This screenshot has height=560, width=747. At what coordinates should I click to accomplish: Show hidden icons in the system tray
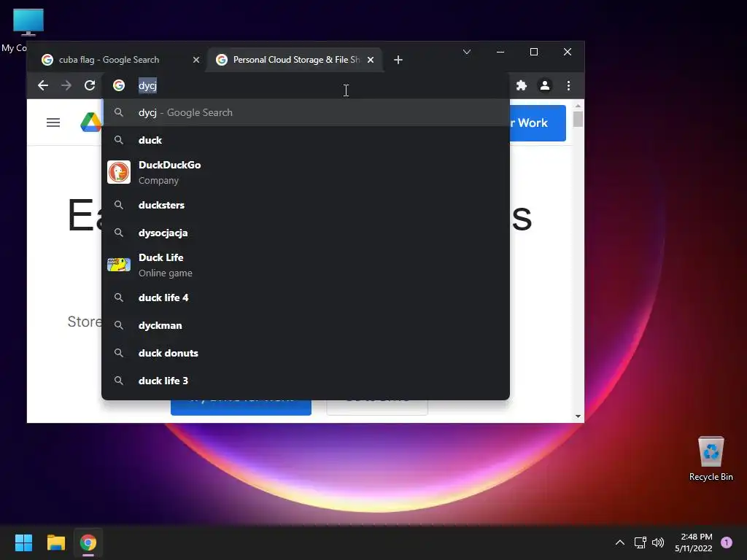[x=620, y=542]
